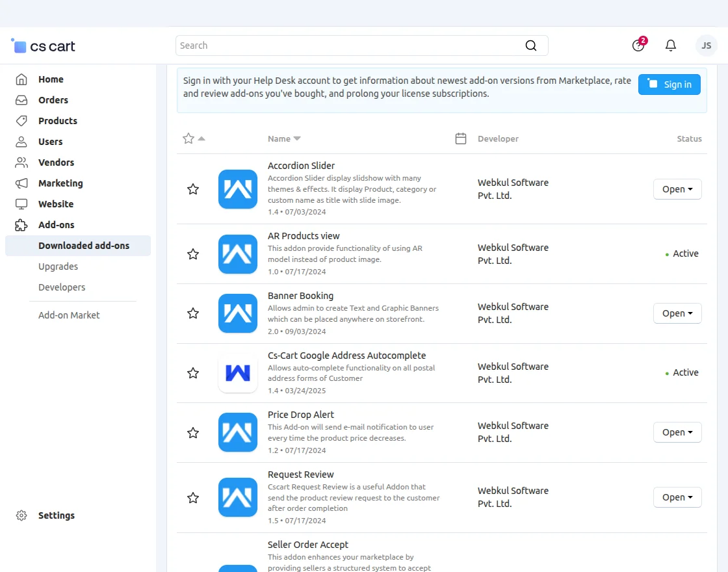Expand the Open dropdown for Request Review
The height and width of the screenshot is (572, 728).
click(x=677, y=497)
